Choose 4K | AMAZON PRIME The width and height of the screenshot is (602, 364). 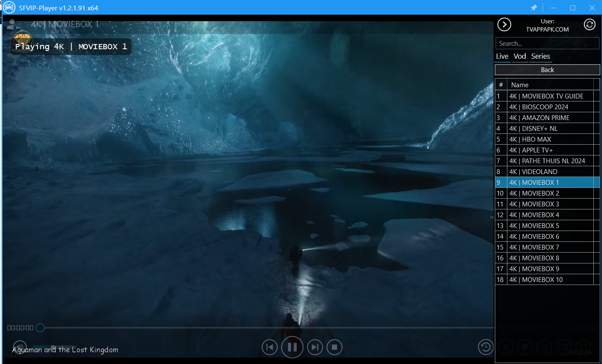click(x=547, y=117)
